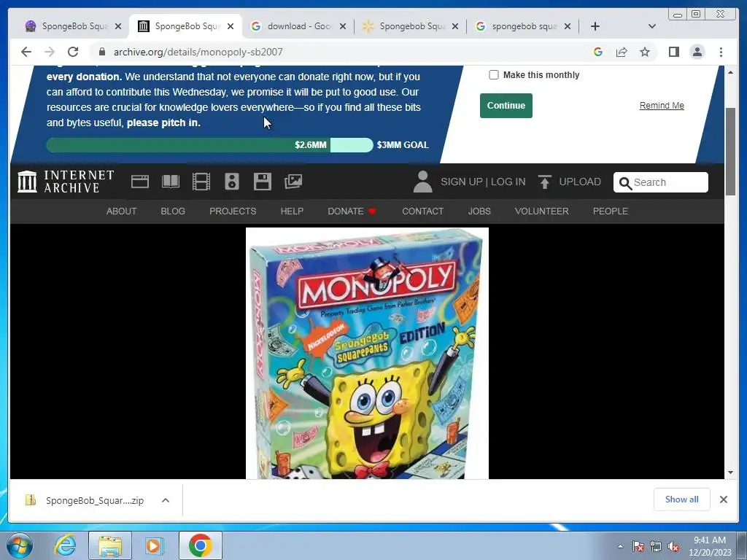Expand the SpongeBob zip download options
Image resolution: width=747 pixels, height=560 pixels.
tap(166, 500)
